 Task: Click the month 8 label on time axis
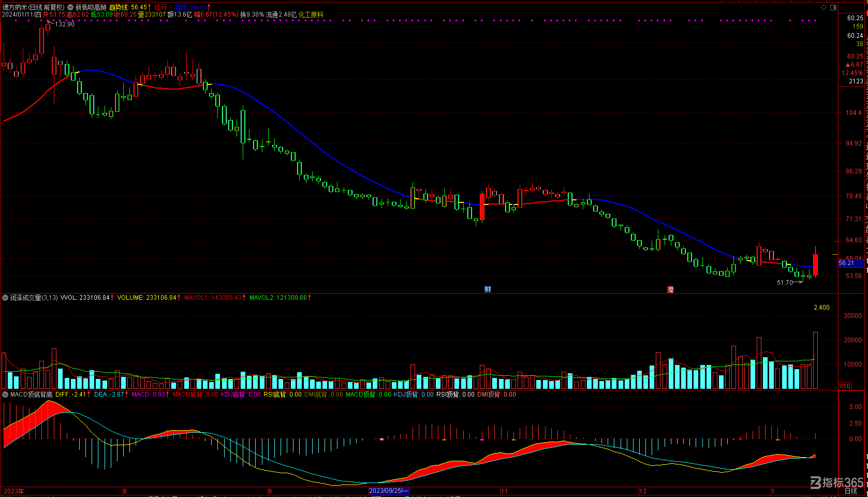pos(125,491)
